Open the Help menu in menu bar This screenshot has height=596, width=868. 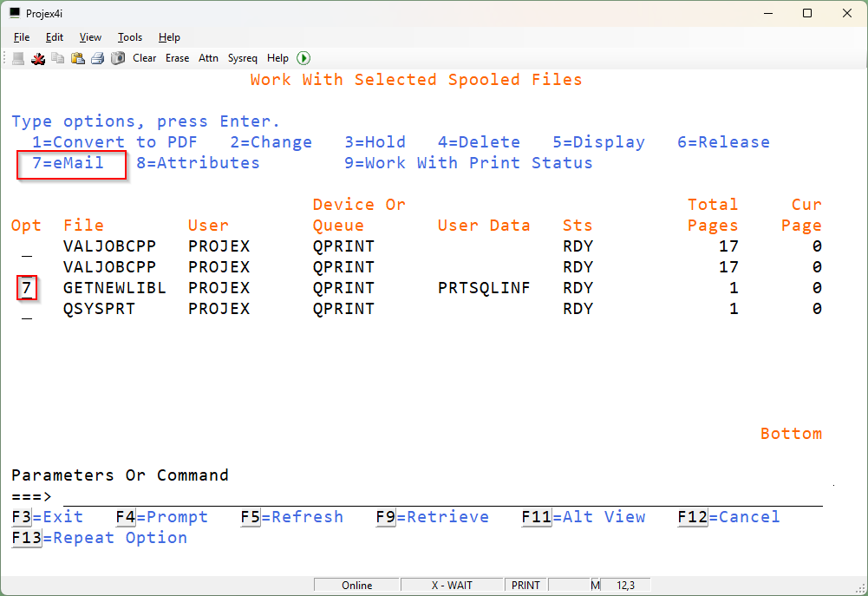click(x=169, y=37)
